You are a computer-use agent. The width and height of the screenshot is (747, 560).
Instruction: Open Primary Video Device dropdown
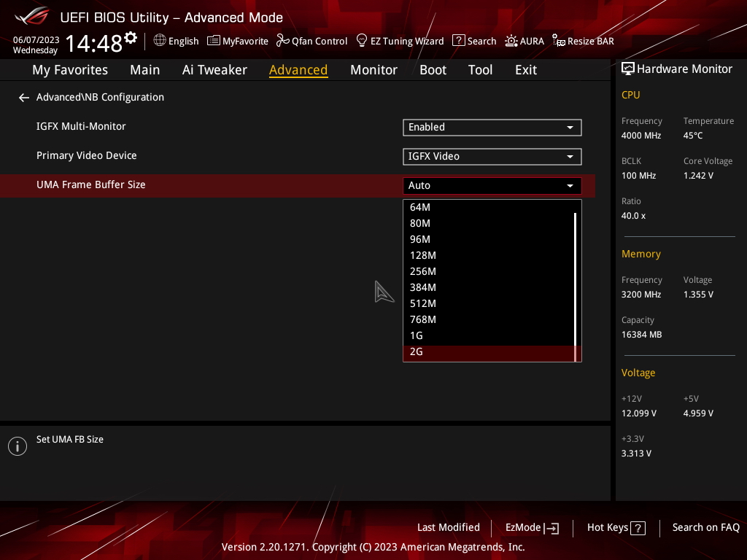coord(492,157)
